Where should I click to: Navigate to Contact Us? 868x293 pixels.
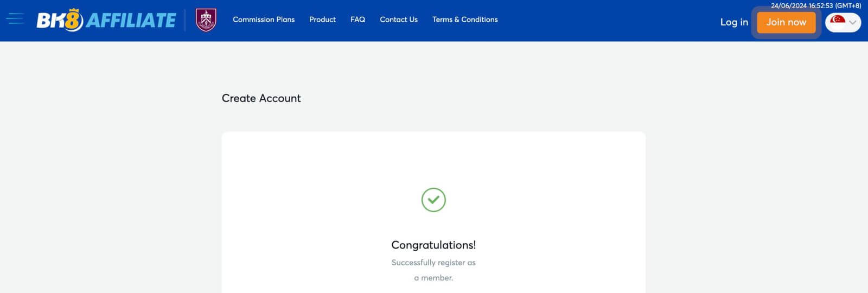(399, 20)
